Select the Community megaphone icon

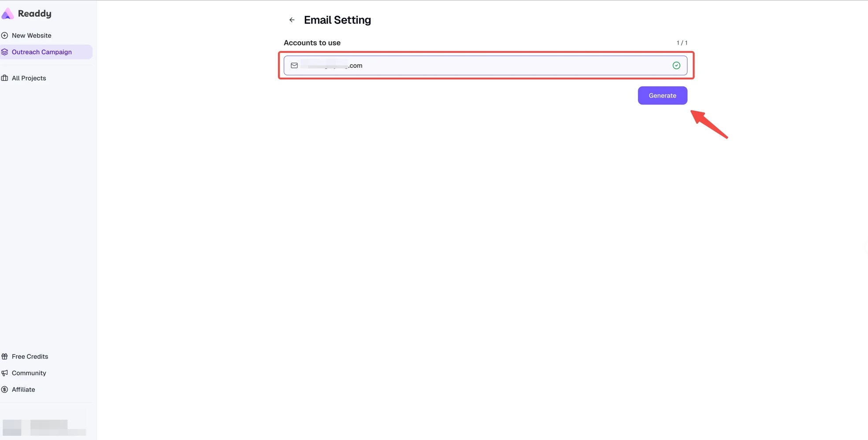(x=5, y=373)
